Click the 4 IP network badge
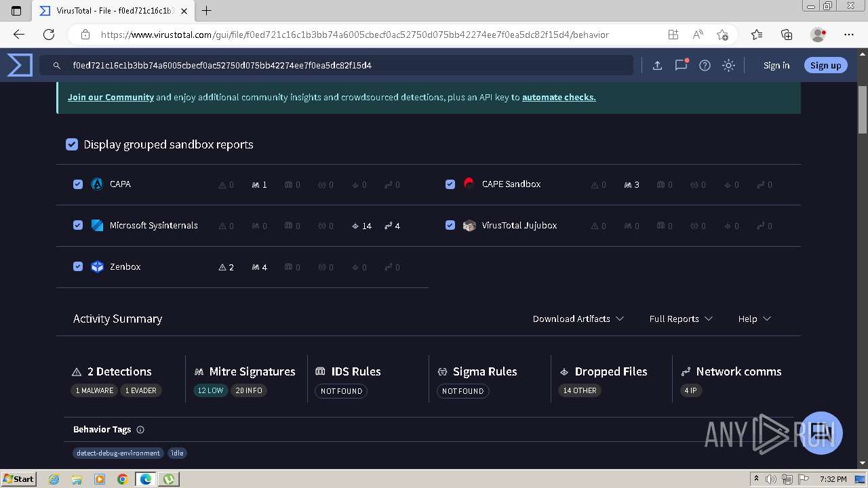 coord(690,390)
